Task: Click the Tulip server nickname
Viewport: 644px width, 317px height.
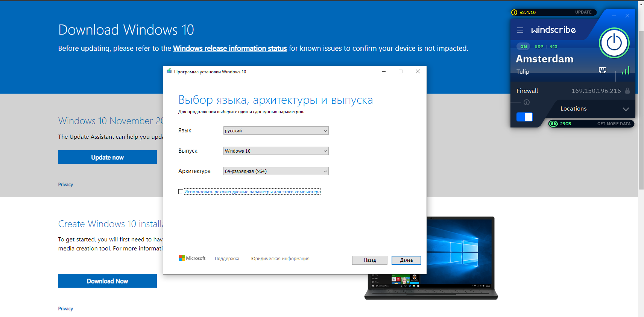Action: tap(522, 71)
